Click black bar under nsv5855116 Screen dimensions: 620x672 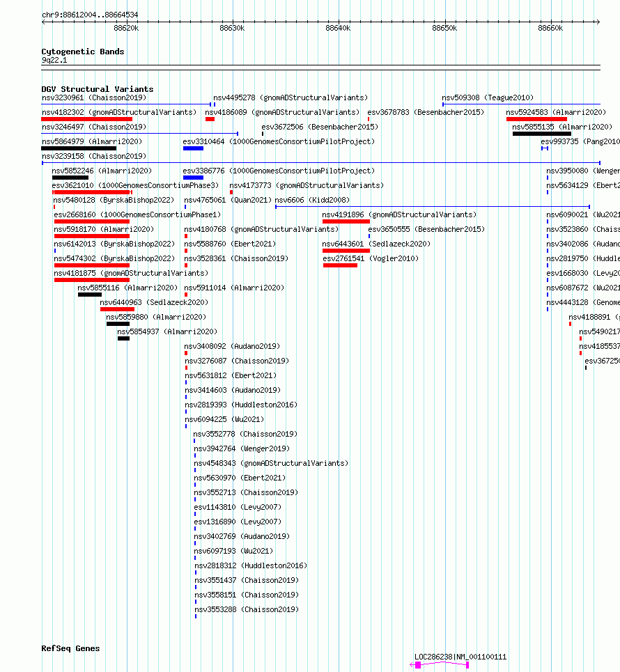(x=90, y=295)
